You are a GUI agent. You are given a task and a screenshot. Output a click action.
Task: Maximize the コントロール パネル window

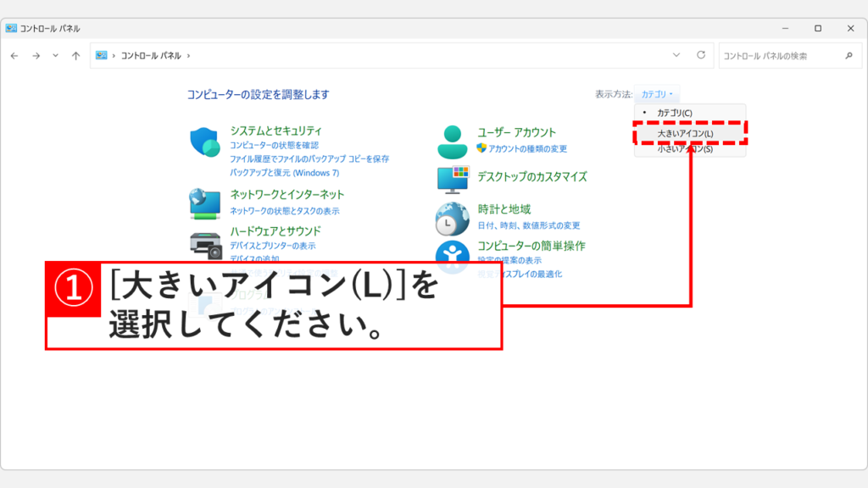click(818, 28)
